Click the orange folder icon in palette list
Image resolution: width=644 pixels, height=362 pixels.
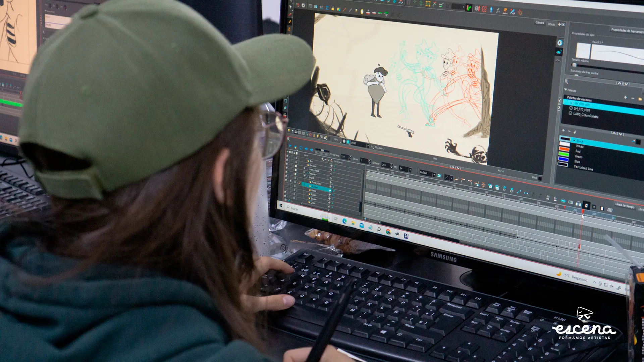(640, 99)
